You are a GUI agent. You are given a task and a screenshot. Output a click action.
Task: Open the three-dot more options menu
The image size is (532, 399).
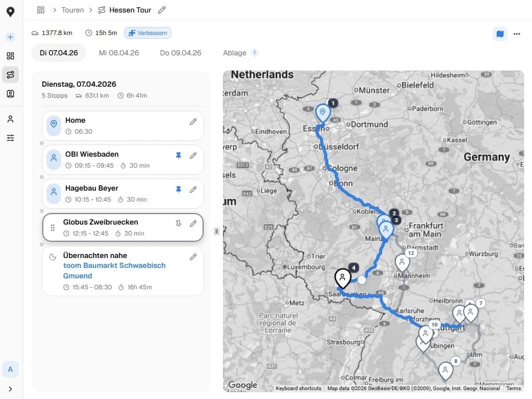[517, 33]
